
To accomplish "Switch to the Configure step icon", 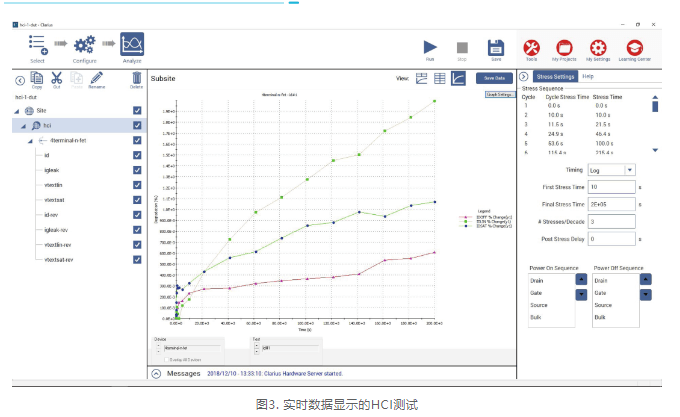I will click(84, 44).
